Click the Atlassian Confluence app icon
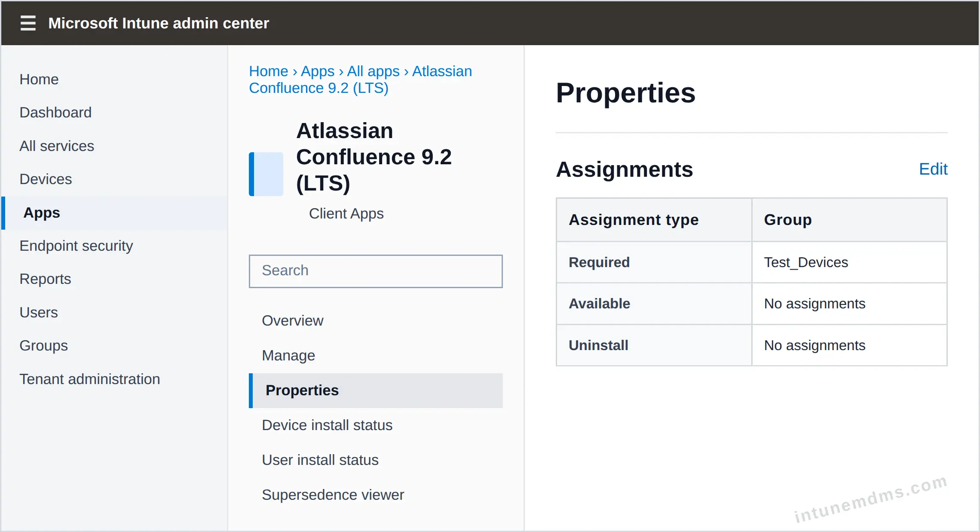The width and height of the screenshot is (980, 532). (x=266, y=174)
